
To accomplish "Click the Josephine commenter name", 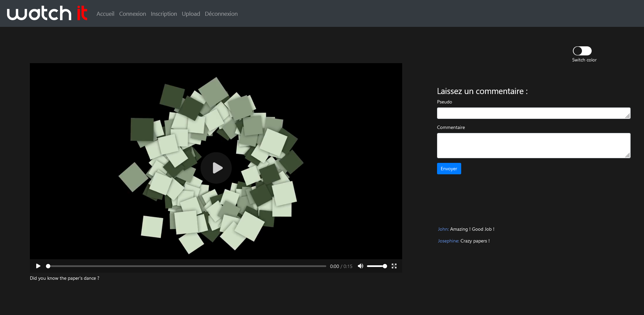I will pos(448,241).
